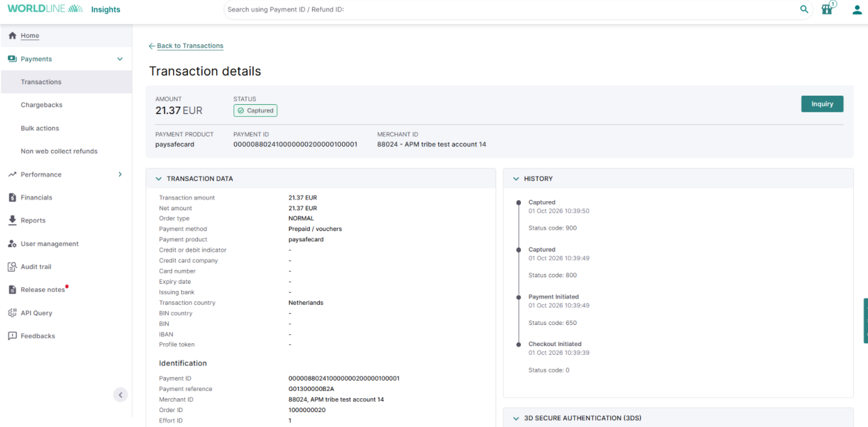Click the Payments wallet icon
The width and height of the screenshot is (868, 427).
coord(13,59)
